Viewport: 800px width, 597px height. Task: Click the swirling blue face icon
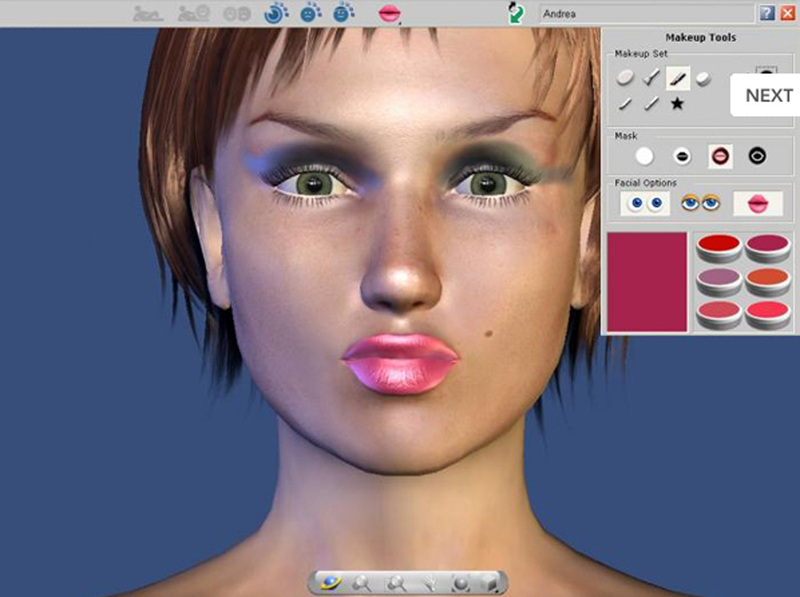click(x=276, y=13)
